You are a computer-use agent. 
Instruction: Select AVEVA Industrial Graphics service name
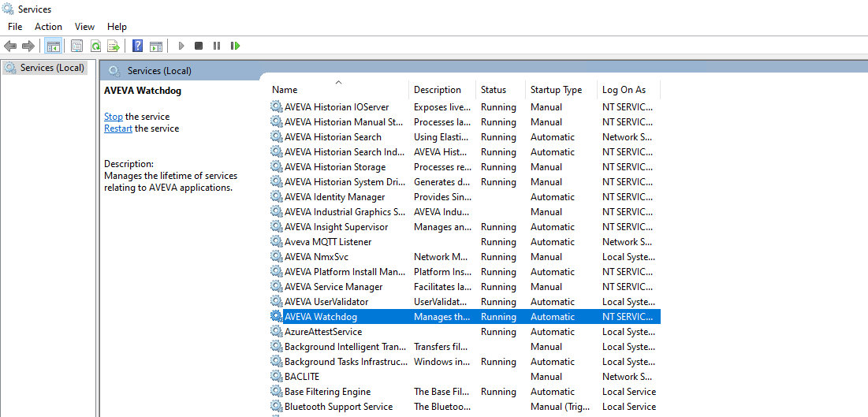[x=345, y=211]
